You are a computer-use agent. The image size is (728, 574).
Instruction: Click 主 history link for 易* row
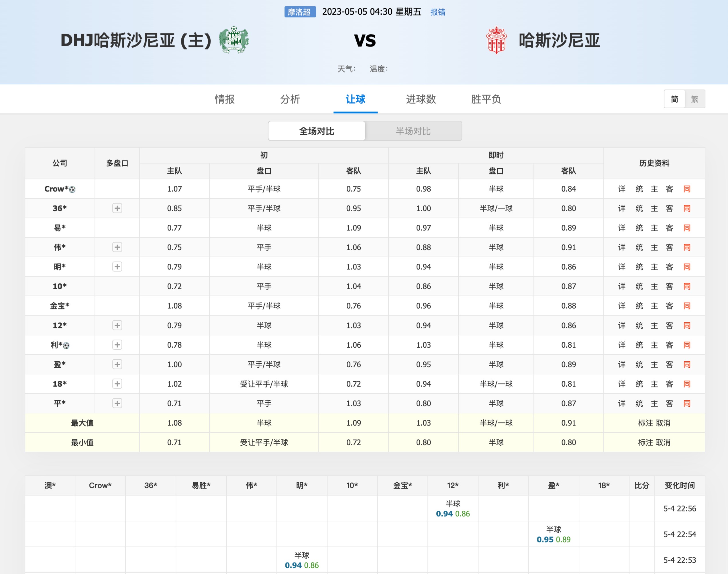(654, 228)
